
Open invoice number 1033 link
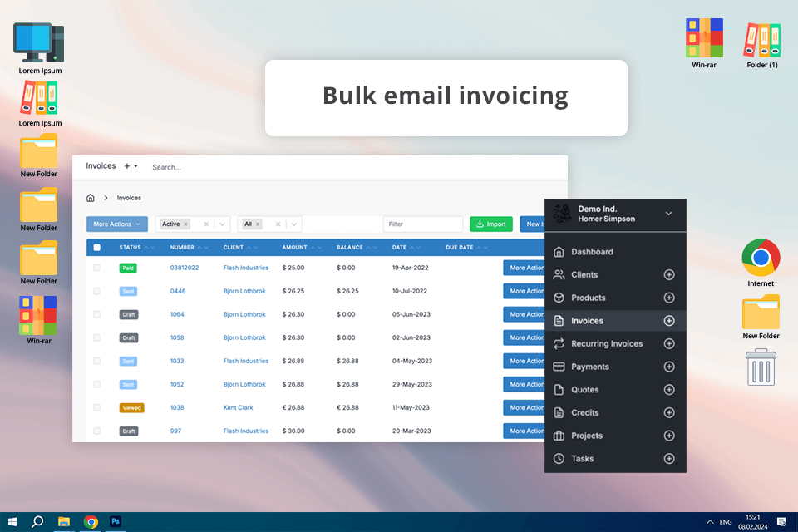[176, 361]
